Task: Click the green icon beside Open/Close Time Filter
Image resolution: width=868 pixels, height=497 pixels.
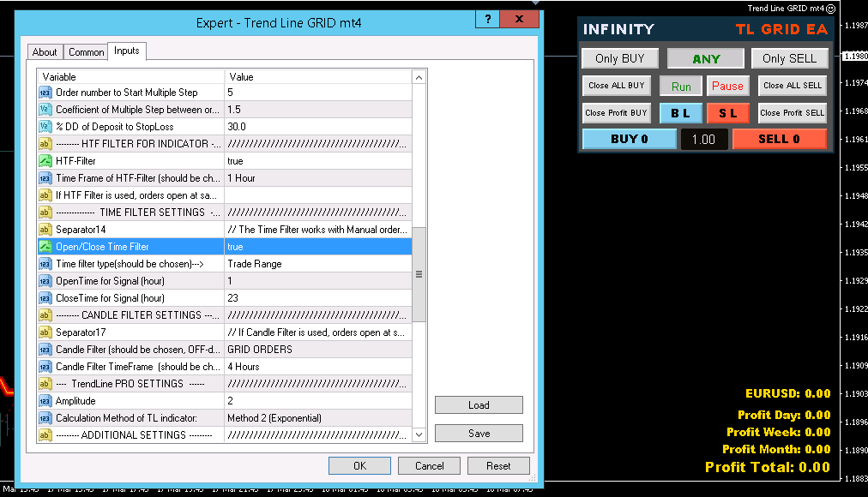Action: click(45, 247)
